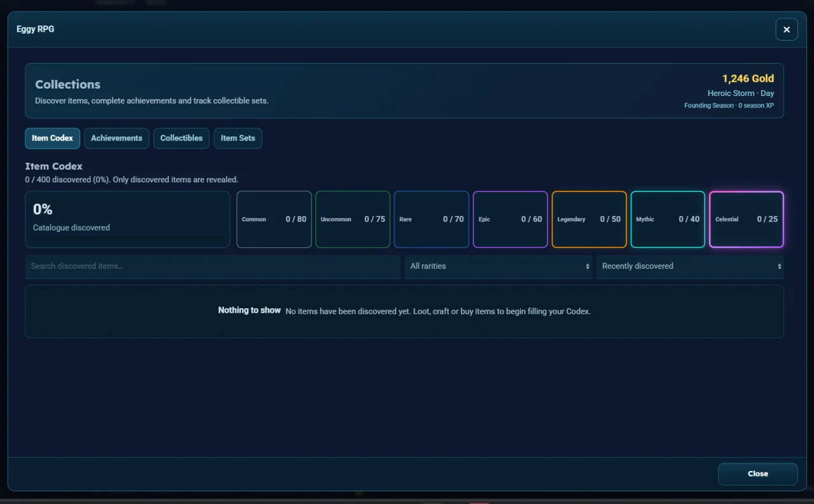Open the Recently discovered sort dropdown
Viewport: 814px width, 504px height.
(690, 266)
